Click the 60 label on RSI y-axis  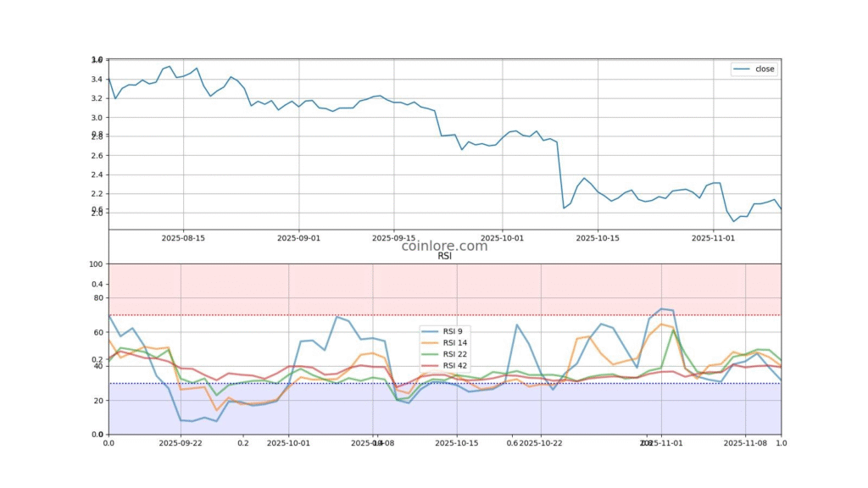[97, 332]
